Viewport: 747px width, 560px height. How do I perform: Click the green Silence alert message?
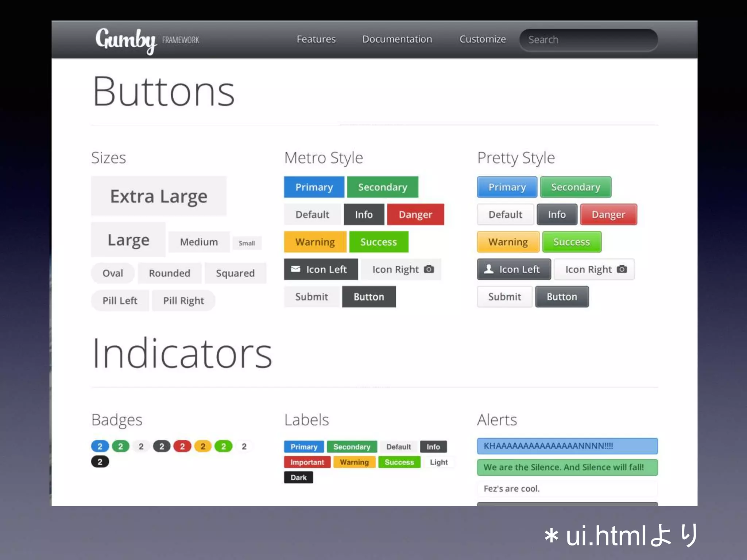(x=567, y=467)
